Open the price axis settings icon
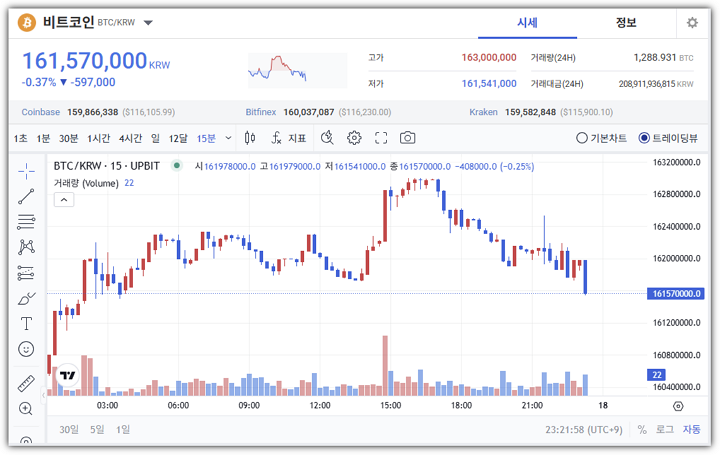The height and width of the screenshot is (455, 720). coord(678,406)
